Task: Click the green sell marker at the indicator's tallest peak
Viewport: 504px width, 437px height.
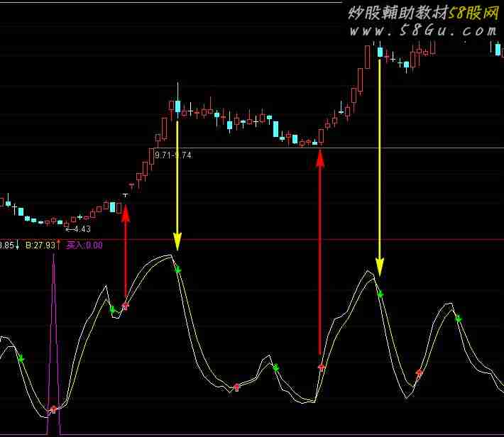Action: [x=178, y=270]
